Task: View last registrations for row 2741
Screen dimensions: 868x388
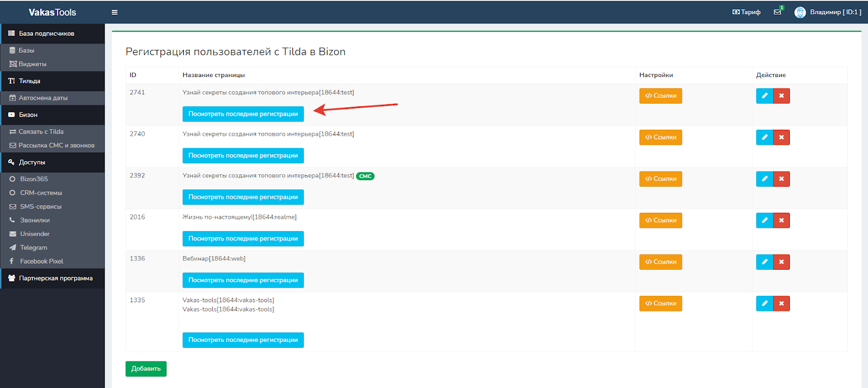Action: tap(243, 114)
